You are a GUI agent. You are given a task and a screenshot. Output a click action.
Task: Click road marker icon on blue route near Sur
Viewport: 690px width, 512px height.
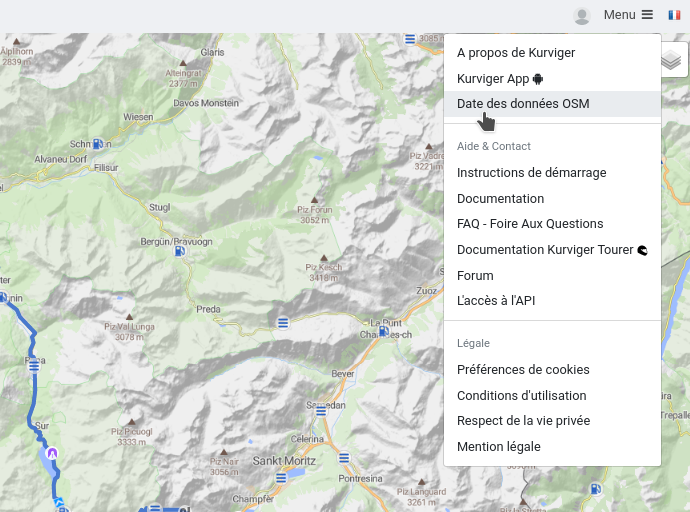[x=34, y=366]
